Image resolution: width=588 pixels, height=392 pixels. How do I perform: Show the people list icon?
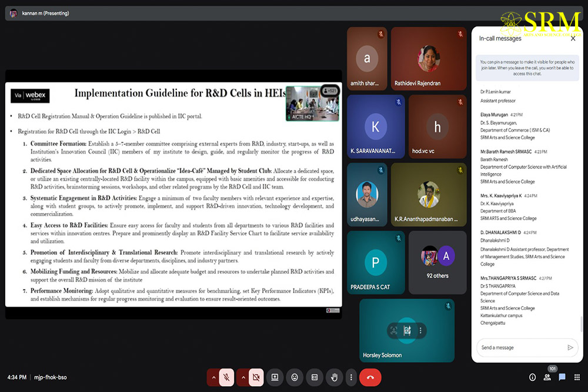click(x=547, y=377)
